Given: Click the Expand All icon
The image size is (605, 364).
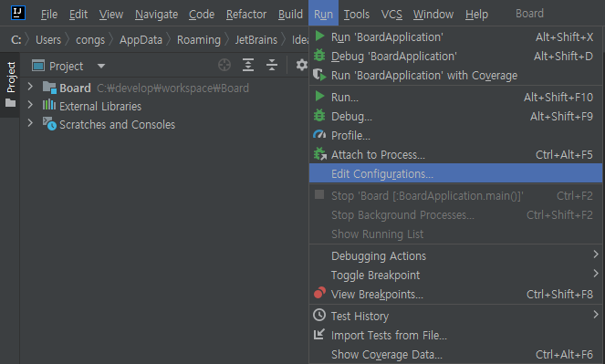Looking at the screenshot, I should click(248, 65).
